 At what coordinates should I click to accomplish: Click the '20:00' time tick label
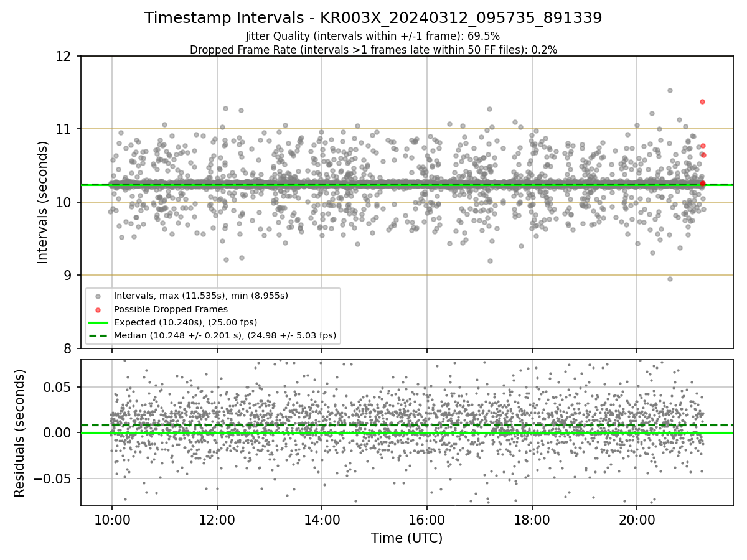pos(636,520)
